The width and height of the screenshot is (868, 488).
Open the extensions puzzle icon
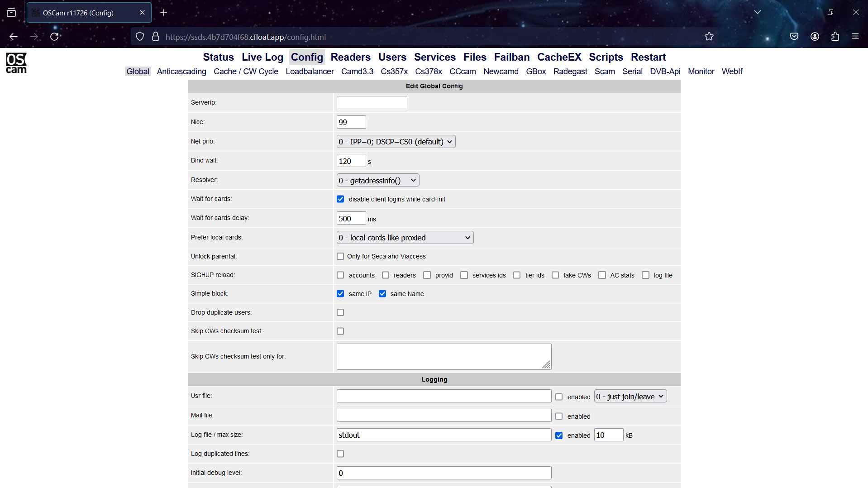coord(835,37)
